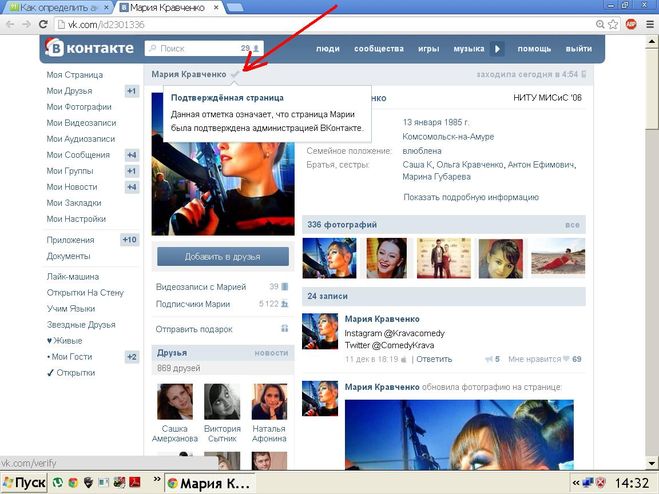Click the VKontakte logo in header
This screenshot has height=494, width=659.
point(90,48)
